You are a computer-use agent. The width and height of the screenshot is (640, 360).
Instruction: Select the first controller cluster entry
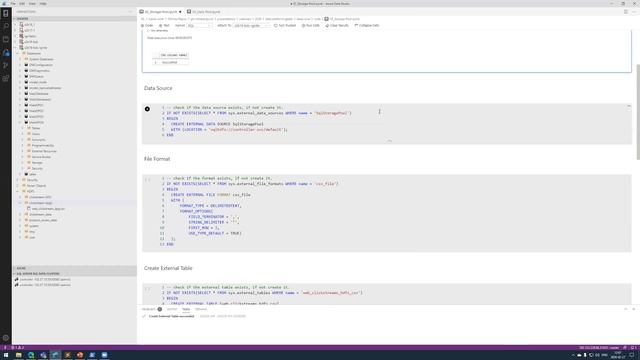click(45, 280)
